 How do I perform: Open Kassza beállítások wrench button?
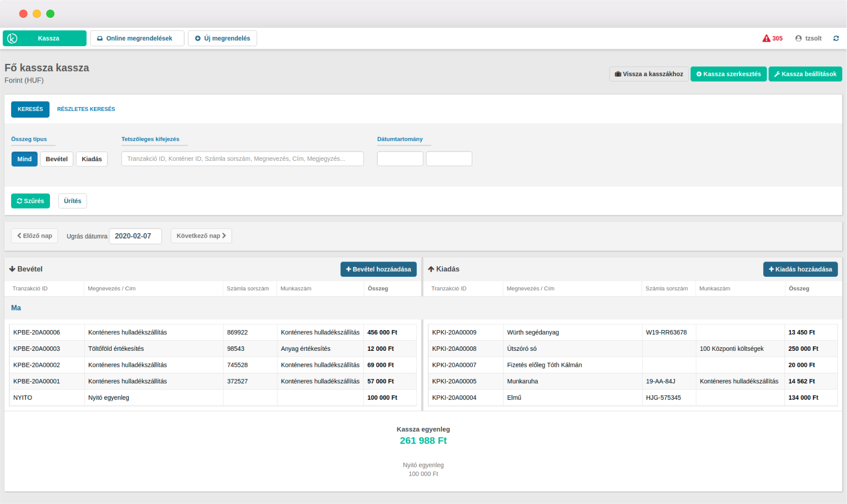(805, 74)
